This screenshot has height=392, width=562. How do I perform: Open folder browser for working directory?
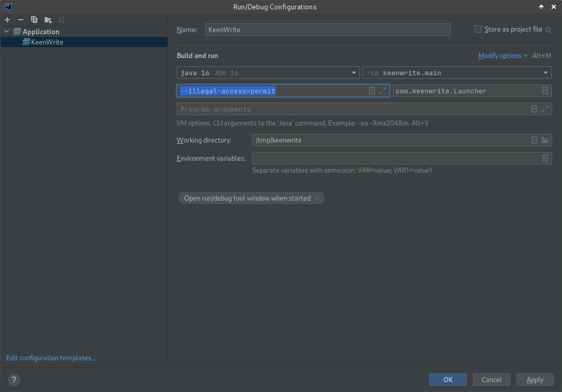click(545, 140)
